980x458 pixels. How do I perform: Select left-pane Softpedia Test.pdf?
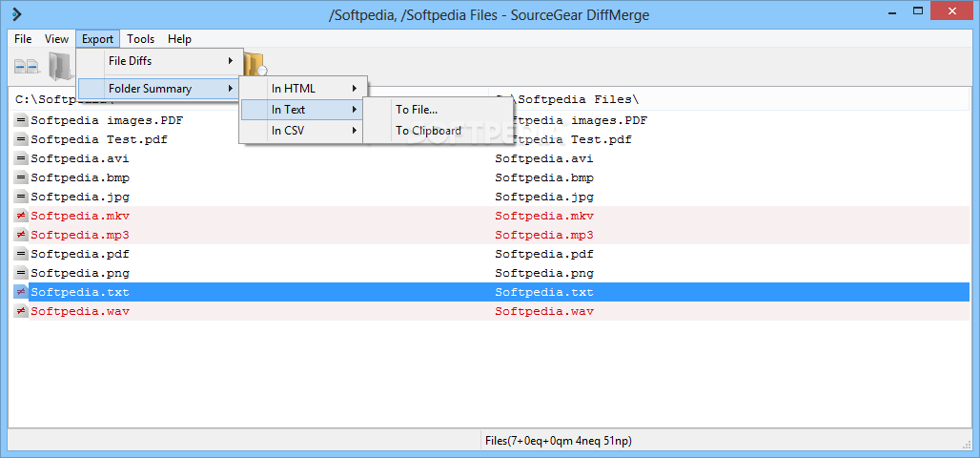[x=99, y=139]
